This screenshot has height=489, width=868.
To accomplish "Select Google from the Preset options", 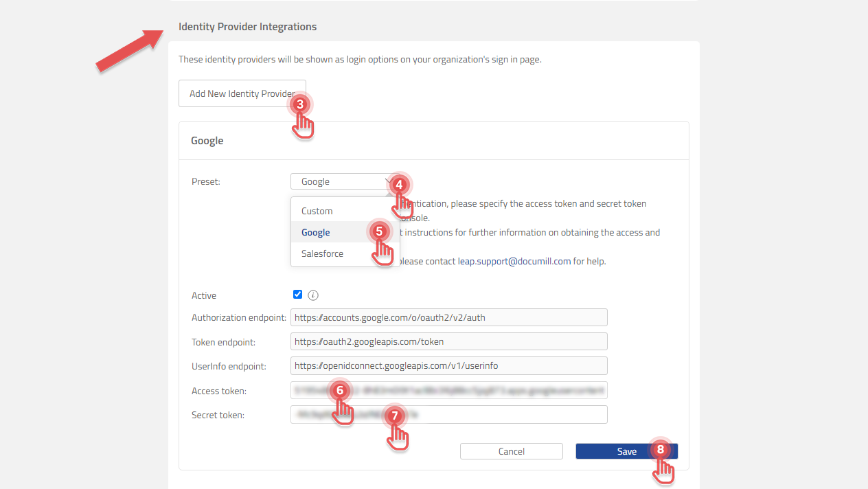I will point(315,232).
